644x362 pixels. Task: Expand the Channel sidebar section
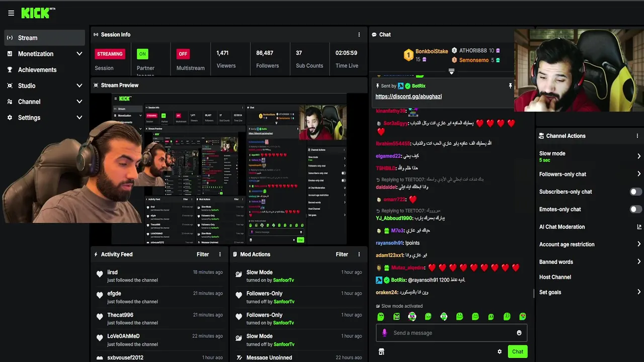79,102
